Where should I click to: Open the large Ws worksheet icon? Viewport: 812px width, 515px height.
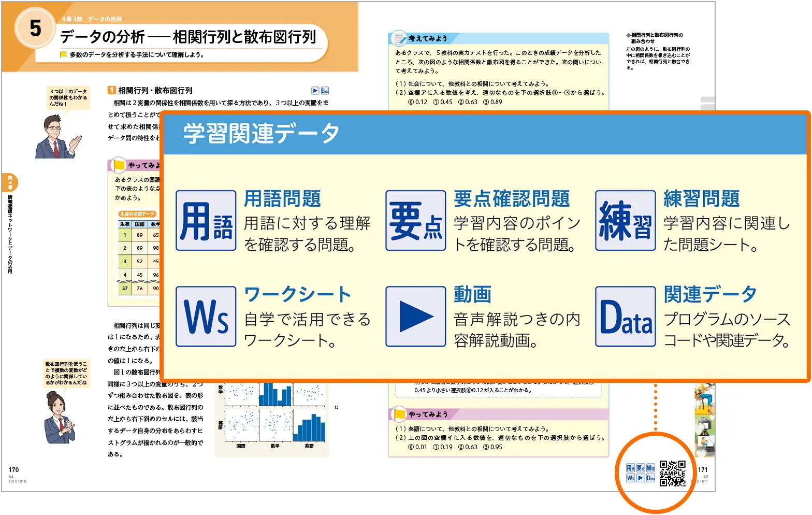click(x=206, y=317)
